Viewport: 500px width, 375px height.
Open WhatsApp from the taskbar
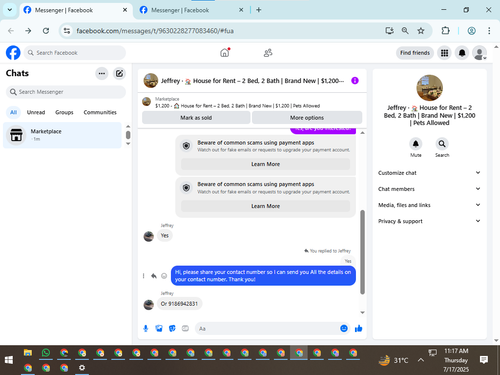tap(46, 353)
